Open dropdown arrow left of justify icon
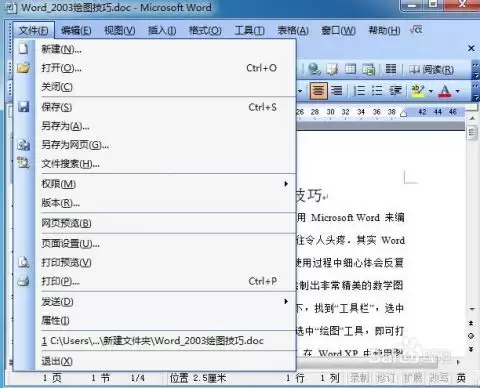Image resolution: width=480 pixels, height=388 pixels. 300,91
